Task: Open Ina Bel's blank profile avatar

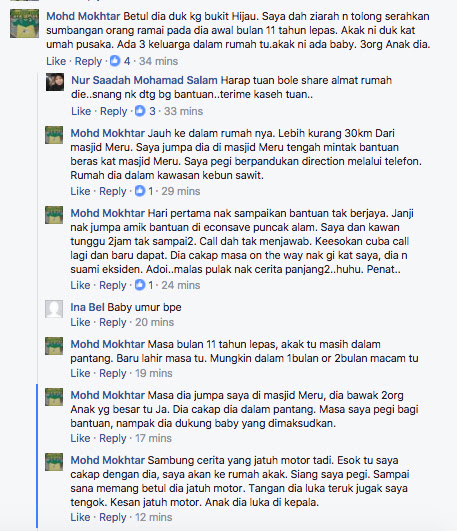Action: click(x=54, y=309)
